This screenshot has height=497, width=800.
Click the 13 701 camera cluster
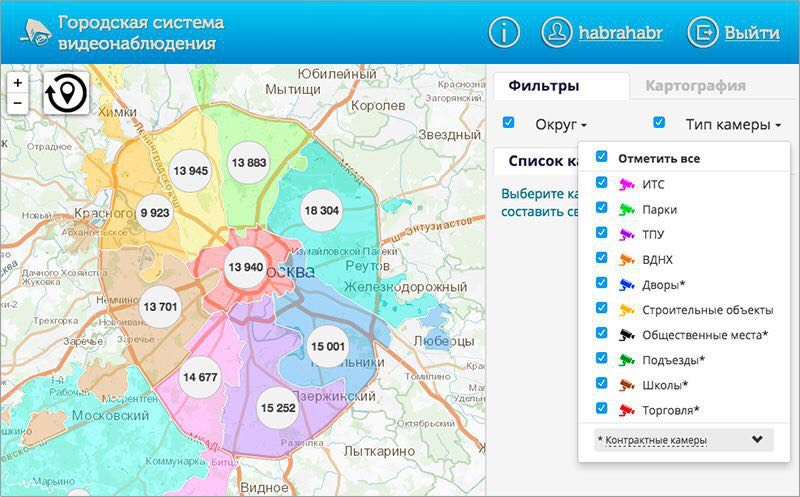[160, 307]
